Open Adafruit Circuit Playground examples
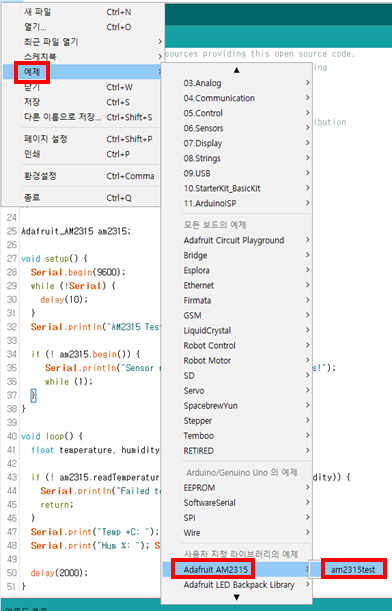The image size is (392, 611). coord(237,240)
